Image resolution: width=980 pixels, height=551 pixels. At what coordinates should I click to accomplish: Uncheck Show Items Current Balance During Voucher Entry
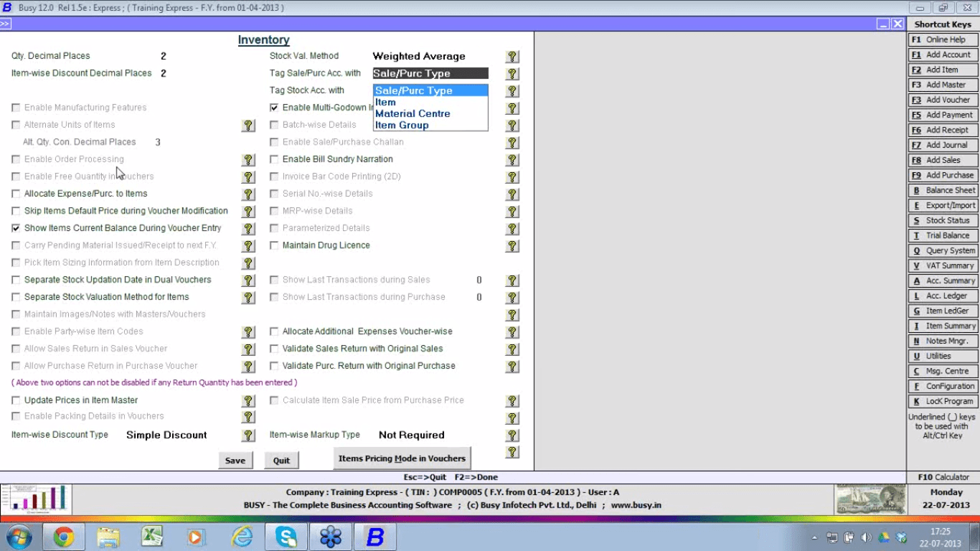coord(16,228)
